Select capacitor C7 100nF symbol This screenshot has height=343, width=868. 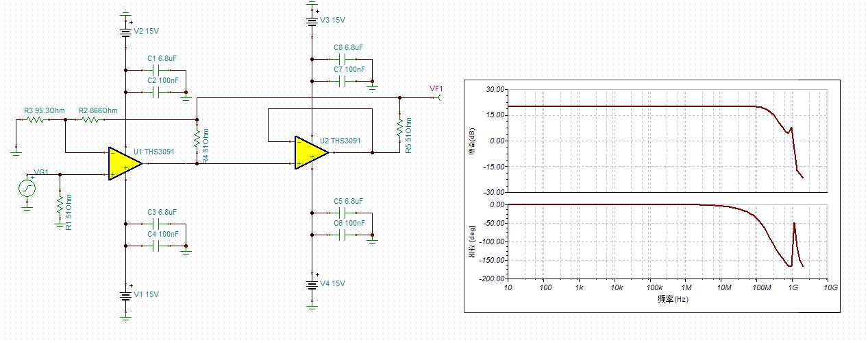pyautogui.click(x=343, y=80)
